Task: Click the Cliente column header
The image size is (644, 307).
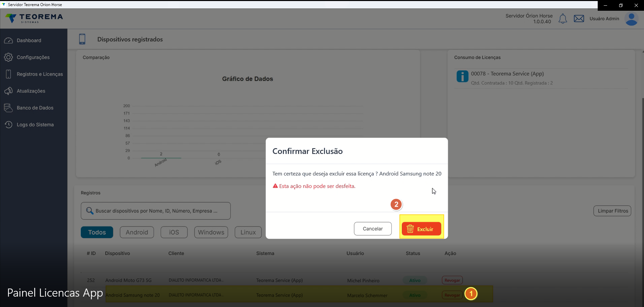Action: (x=176, y=253)
